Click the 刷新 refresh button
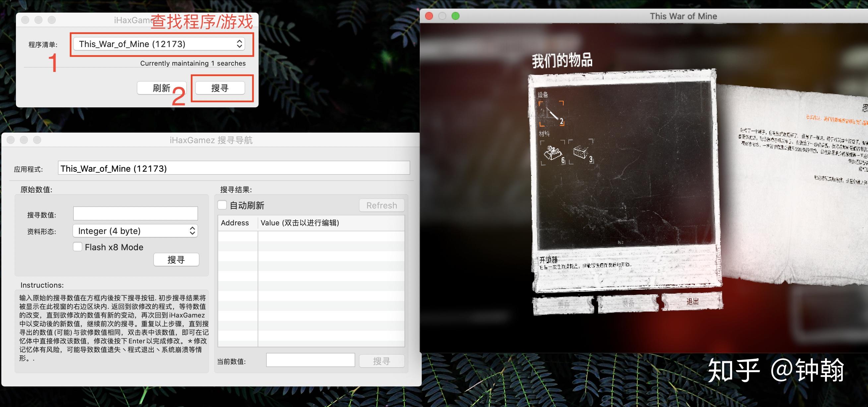868x407 pixels. (161, 88)
